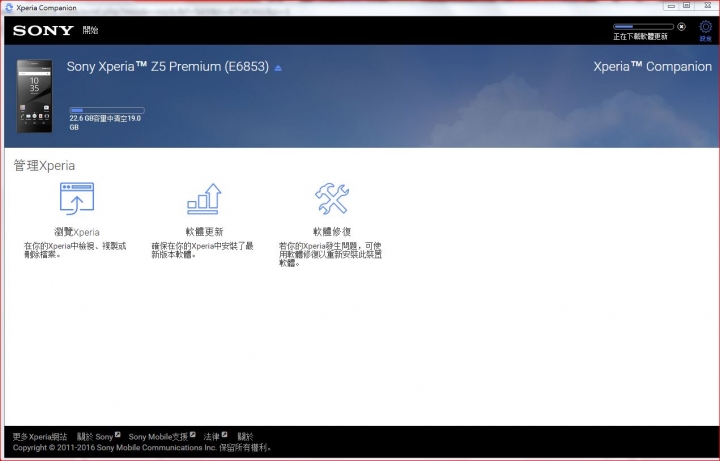Open the 軟體更新 software update icon
This screenshot has width=720, height=461.
pyautogui.click(x=204, y=198)
